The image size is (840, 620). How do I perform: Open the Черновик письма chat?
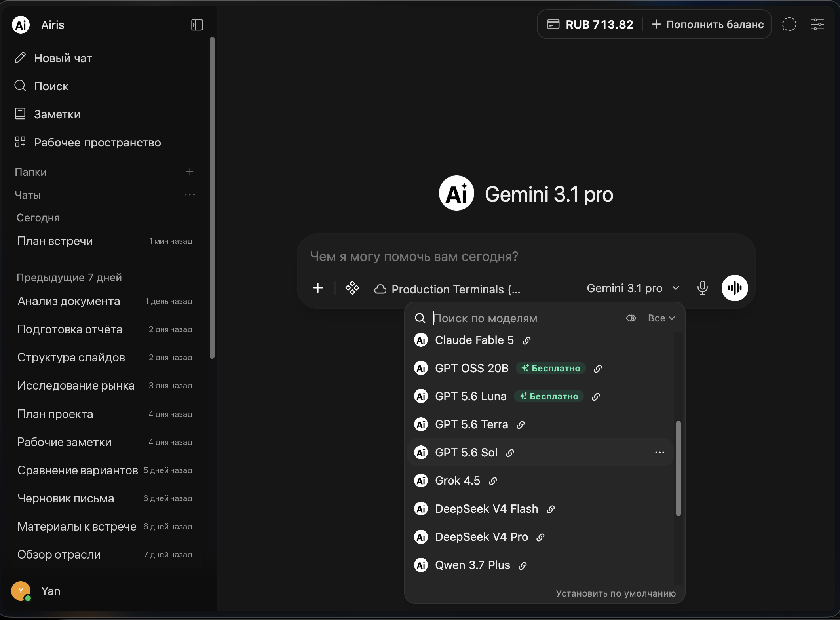(x=105, y=498)
